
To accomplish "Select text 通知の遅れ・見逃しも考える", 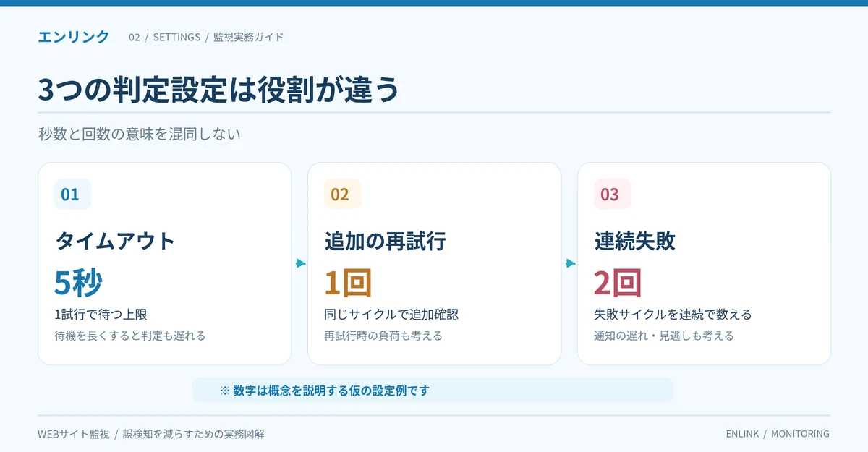I will coord(664,336).
